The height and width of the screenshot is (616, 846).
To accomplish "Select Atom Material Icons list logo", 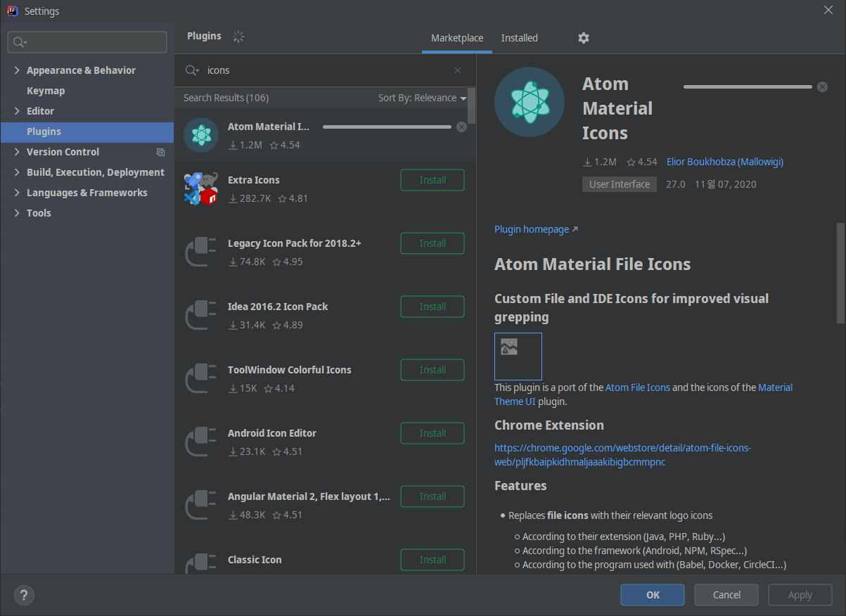I will 201,135.
